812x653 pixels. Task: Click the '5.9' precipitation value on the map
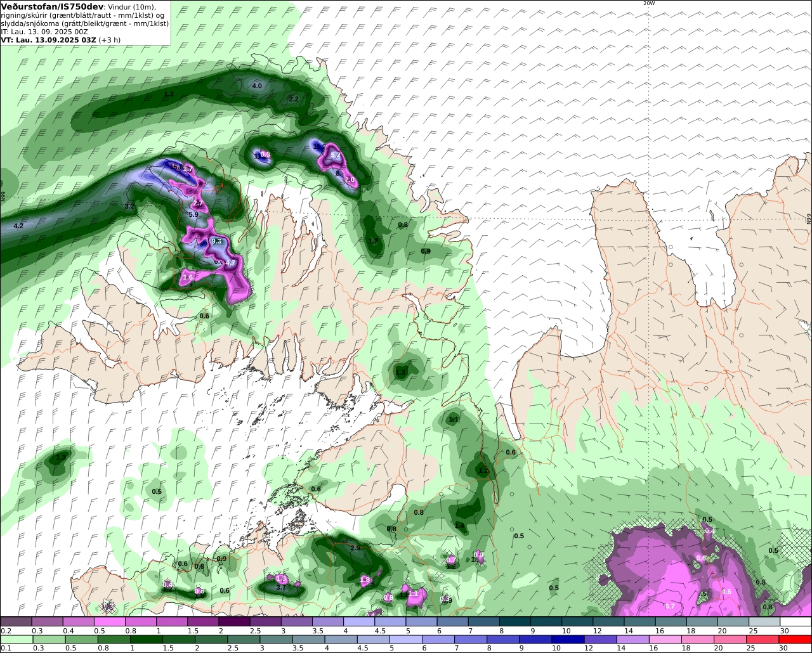tap(193, 215)
